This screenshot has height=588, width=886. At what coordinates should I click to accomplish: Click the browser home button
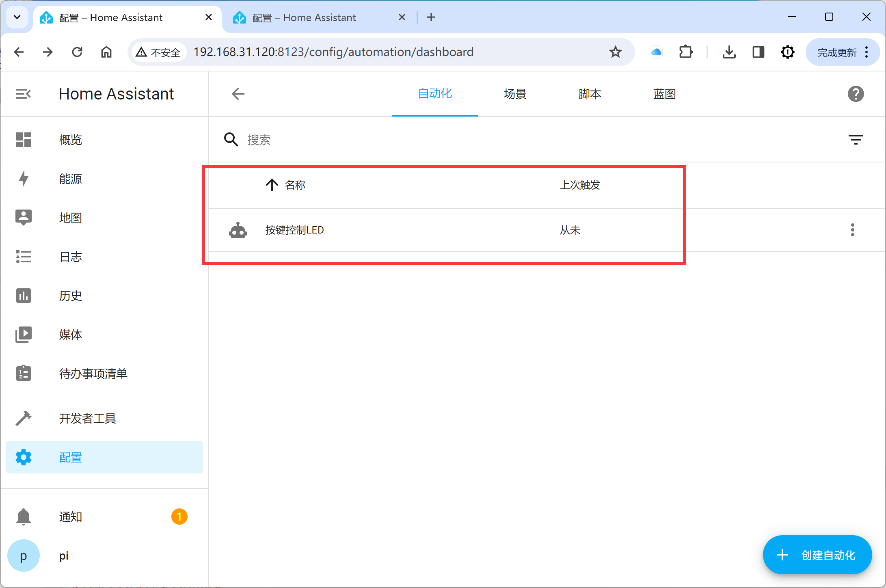(x=106, y=52)
